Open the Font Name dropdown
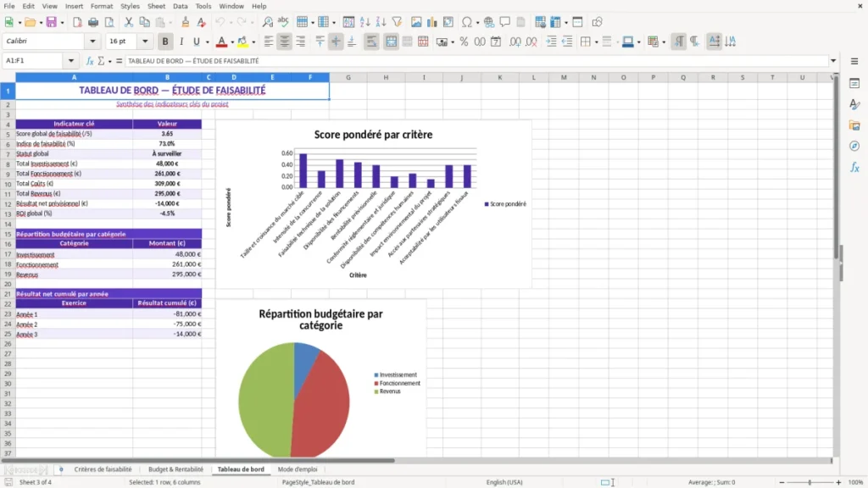 (x=92, y=41)
